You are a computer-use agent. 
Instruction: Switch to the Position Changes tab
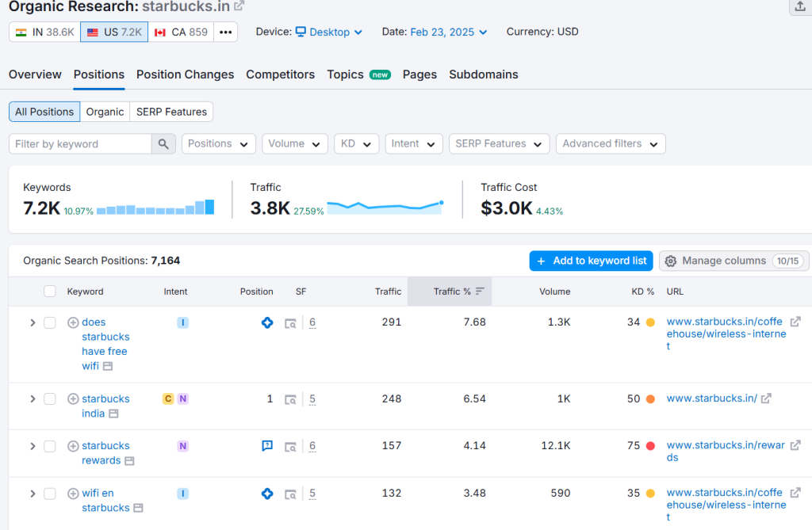point(185,74)
